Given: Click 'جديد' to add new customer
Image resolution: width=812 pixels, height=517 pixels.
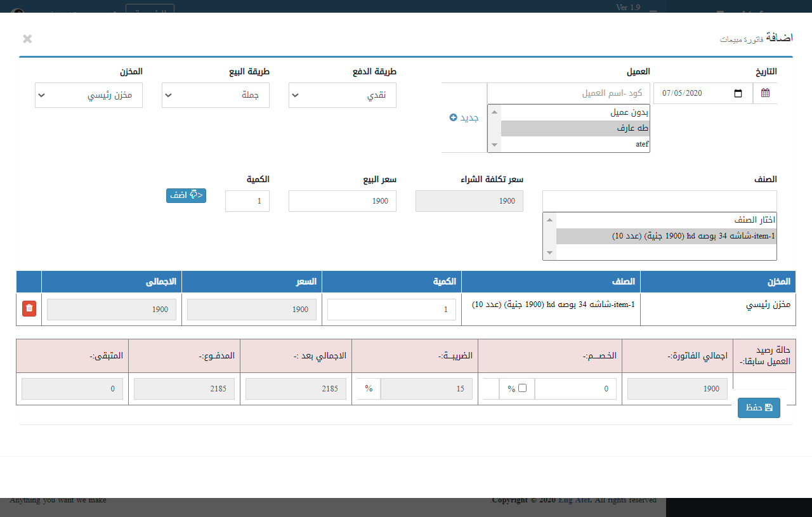Looking at the screenshot, I should coord(464,117).
